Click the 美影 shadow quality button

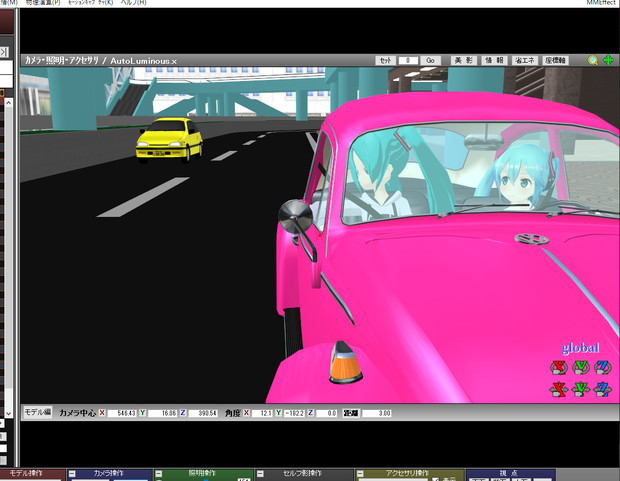464,60
